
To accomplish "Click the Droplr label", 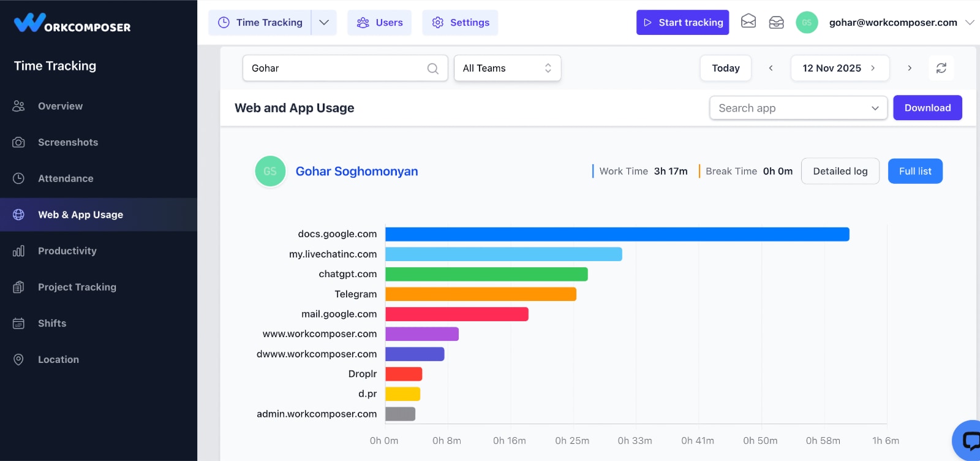I will coord(363,374).
